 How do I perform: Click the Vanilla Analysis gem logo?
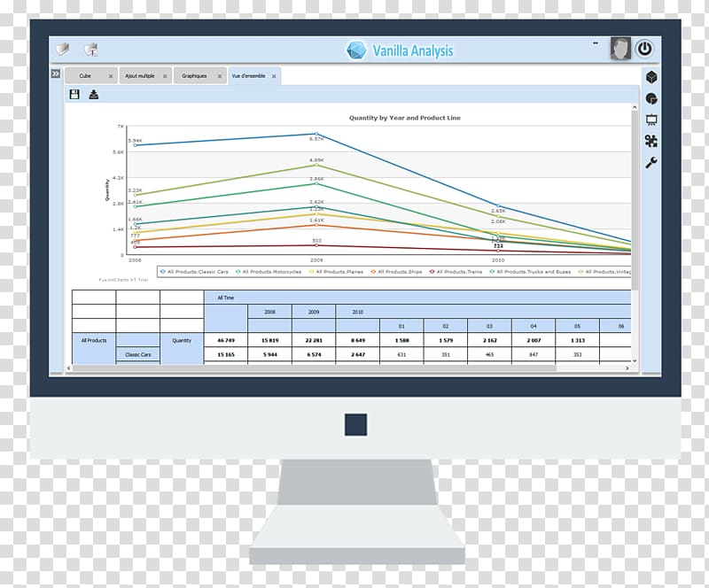point(356,50)
